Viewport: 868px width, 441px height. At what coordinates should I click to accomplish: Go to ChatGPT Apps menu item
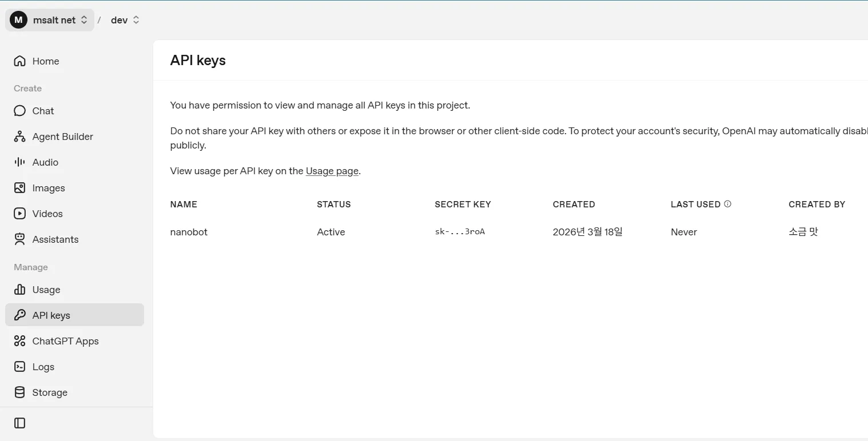65,341
